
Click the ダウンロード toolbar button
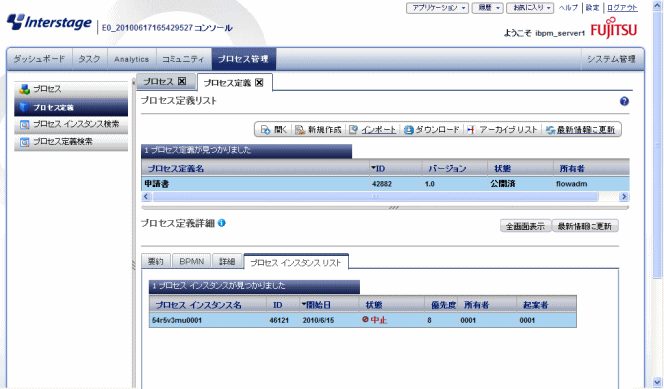click(x=432, y=130)
